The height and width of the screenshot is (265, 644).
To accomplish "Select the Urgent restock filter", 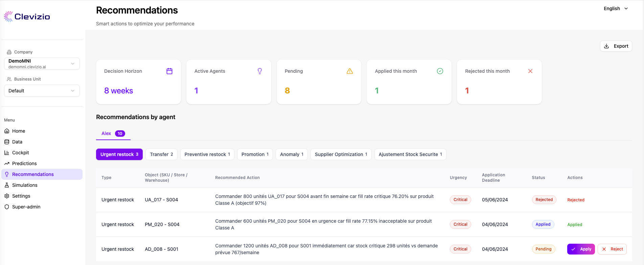I will click(119, 154).
